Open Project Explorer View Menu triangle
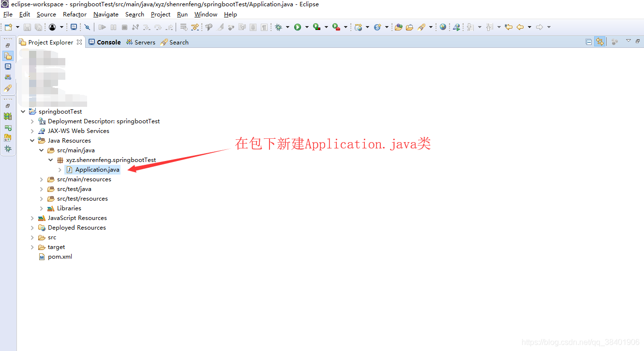Viewport: 644px width, 351px height. pyautogui.click(x=628, y=41)
